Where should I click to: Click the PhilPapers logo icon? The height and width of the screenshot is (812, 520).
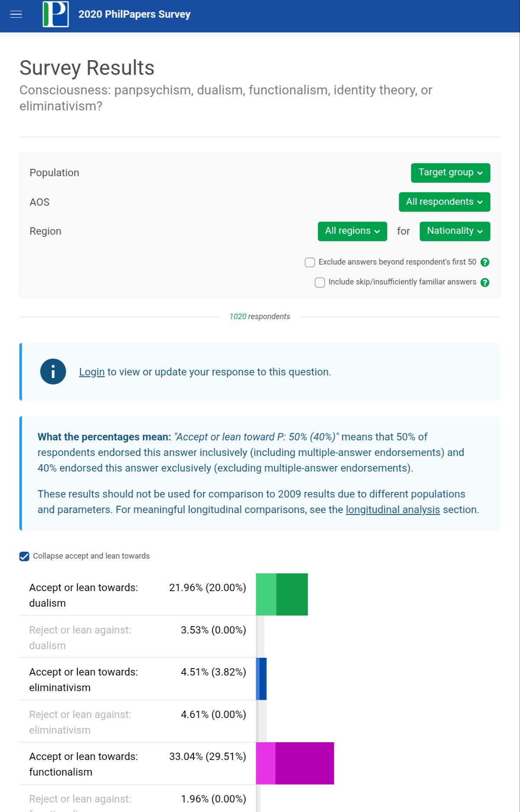[55, 14]
